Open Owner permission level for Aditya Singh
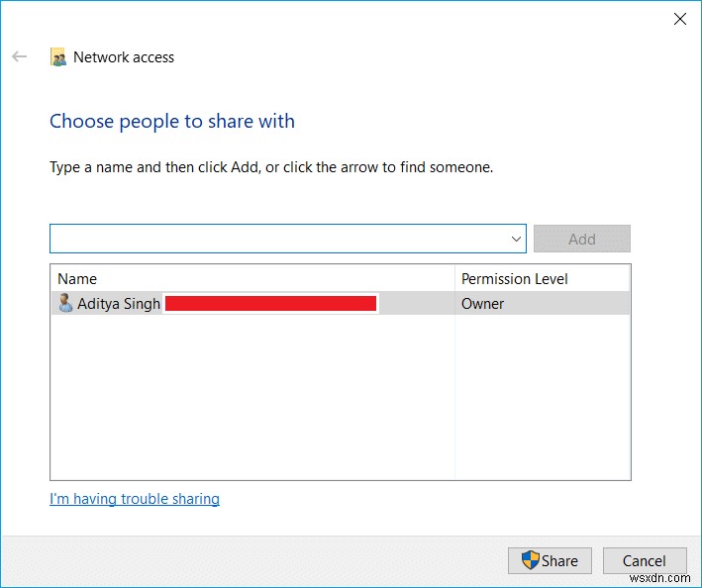The image size is (702, 588). (482, 303)
